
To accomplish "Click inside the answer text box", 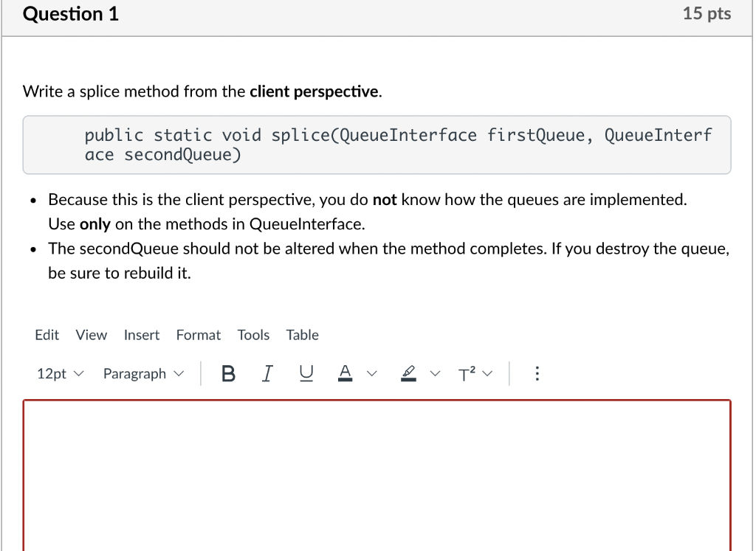I will click(377, 472).
